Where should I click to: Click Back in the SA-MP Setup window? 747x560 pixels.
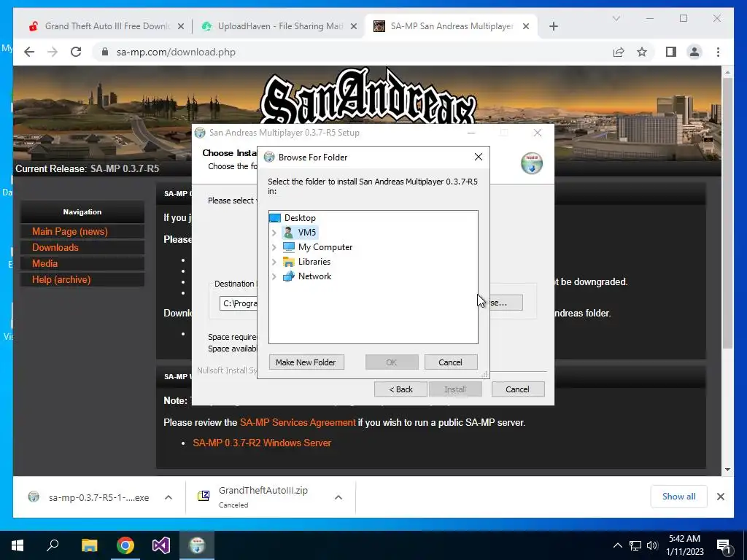tap(400, 389)
